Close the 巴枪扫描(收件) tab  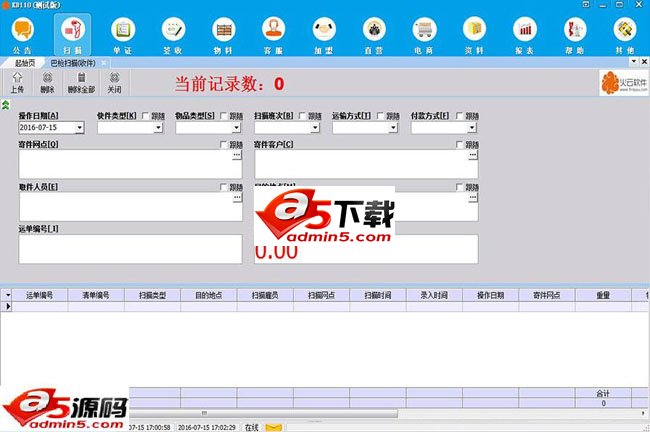pos(104,63)
